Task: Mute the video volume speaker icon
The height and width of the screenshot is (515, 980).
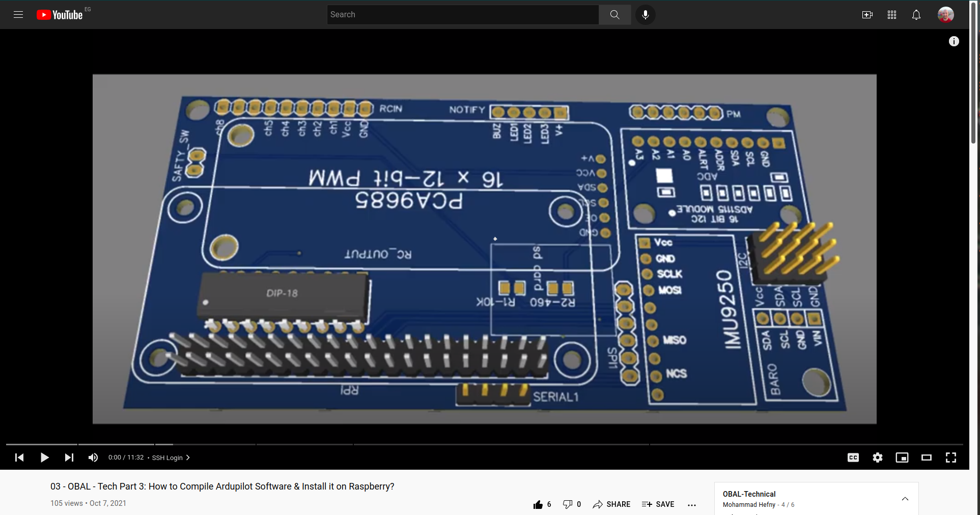Action: click(93, 457)
